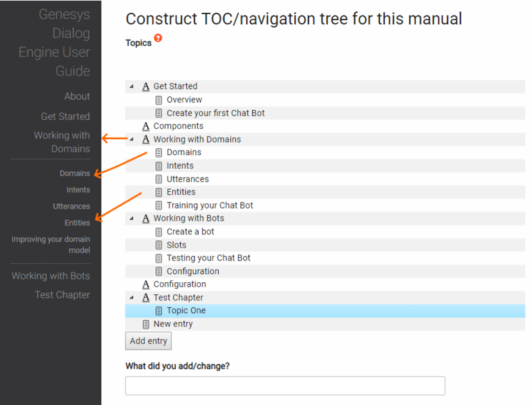Click the chapter icon beside Components

click(x=146, y=126)
